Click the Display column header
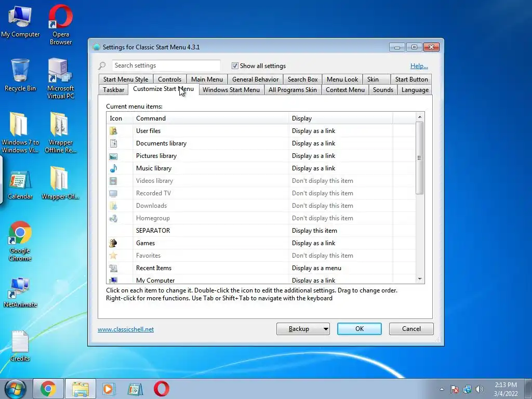532x399 pixels. coord(341,118)
